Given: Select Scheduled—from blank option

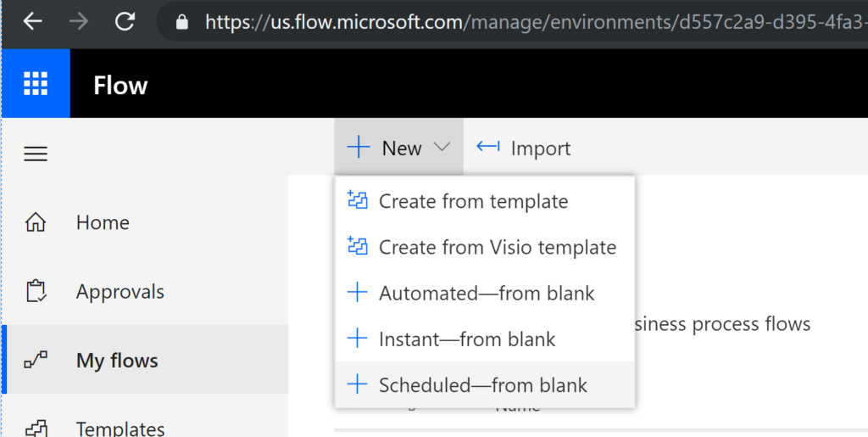Looking at the screenshot, I should pyautogui.click(x=483, y=385).
